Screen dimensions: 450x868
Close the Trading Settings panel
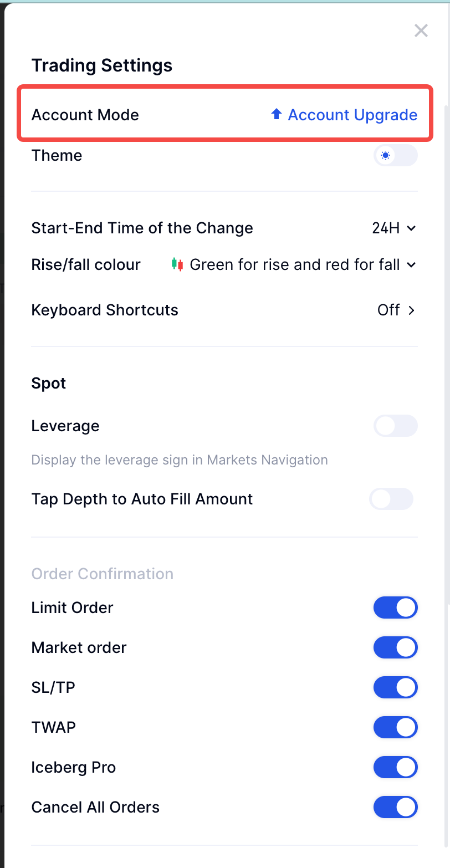coord(421,30)
